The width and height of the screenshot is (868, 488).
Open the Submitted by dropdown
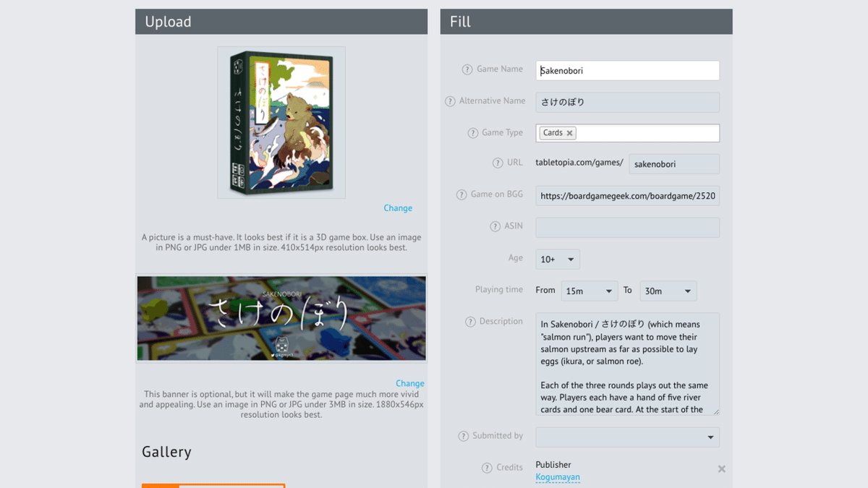point(628,437)
